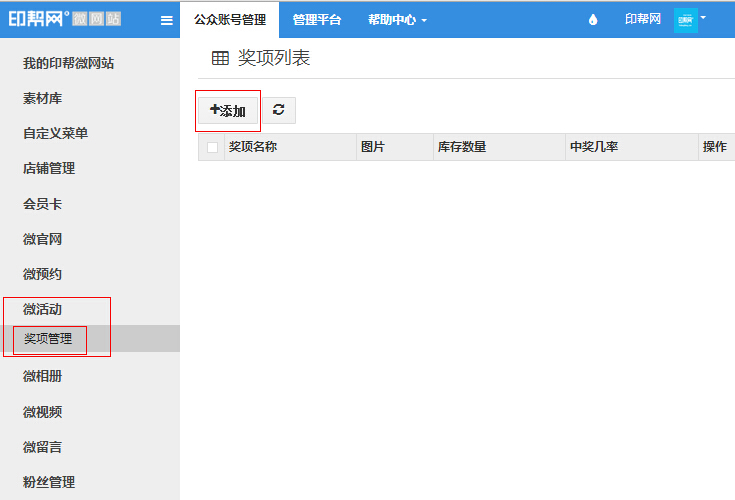735x500 pixels.
Task: Expand the 帮助中心 dropdown menu
Action: click(x=397, y=19)
